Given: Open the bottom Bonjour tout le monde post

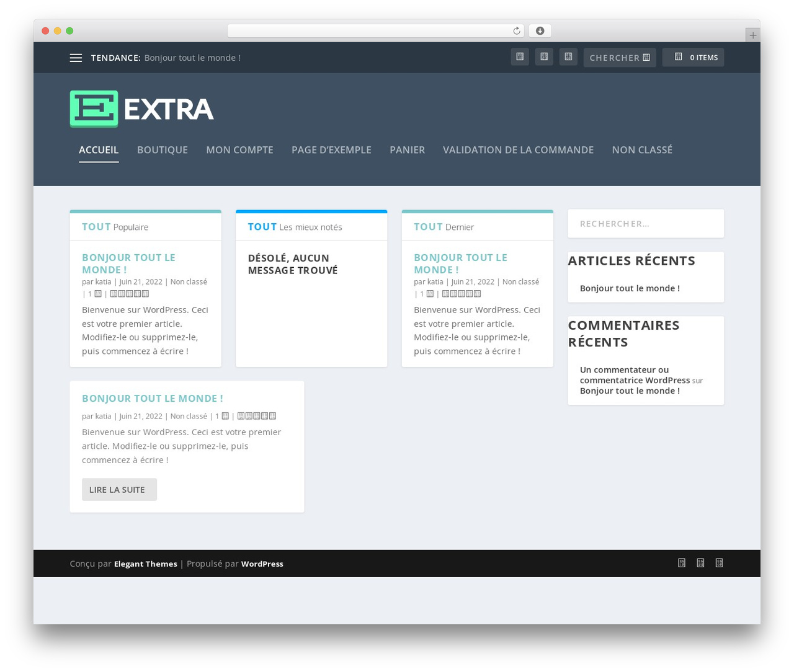Looking at the screenshot, I should coord(153,399).
